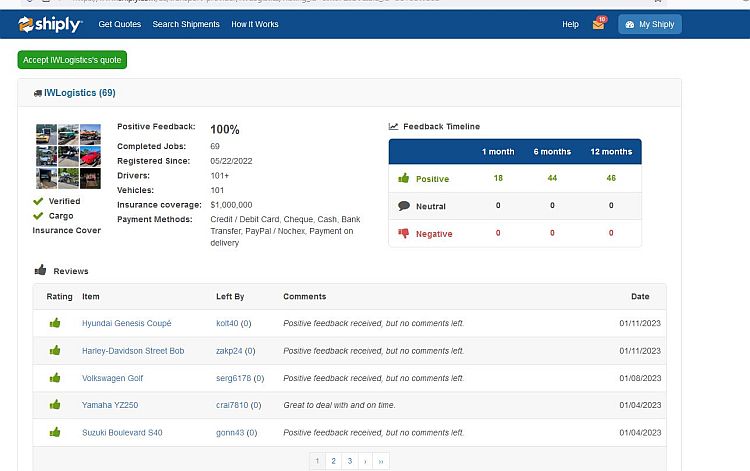Click the truck icon beside IWLogistics
The image size is (750, 471).
[x=38, y=93]
